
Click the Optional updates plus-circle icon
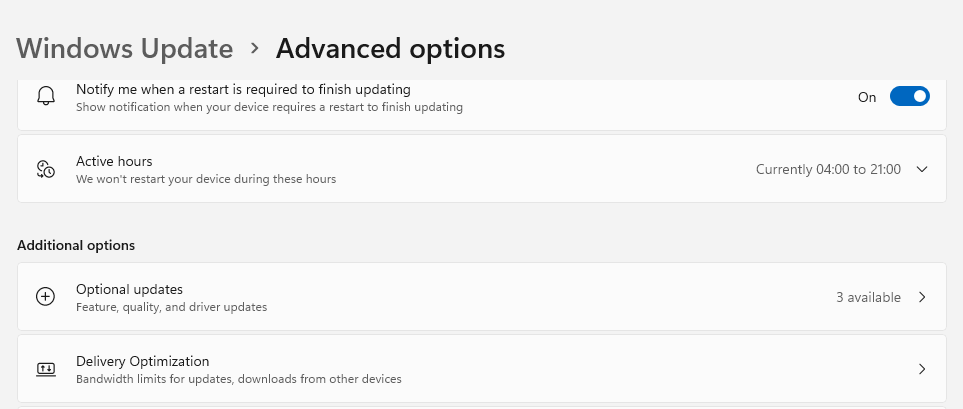[46, 297]
